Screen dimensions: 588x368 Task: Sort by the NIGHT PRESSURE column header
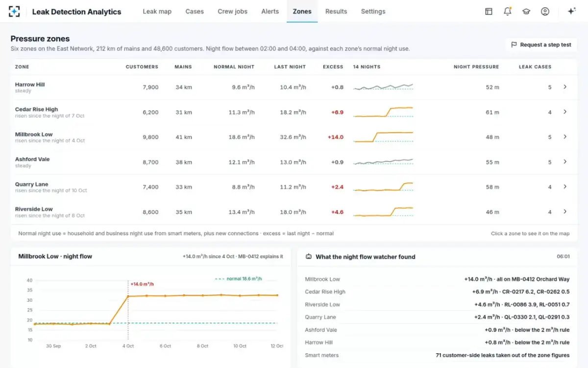pos(476,67)
